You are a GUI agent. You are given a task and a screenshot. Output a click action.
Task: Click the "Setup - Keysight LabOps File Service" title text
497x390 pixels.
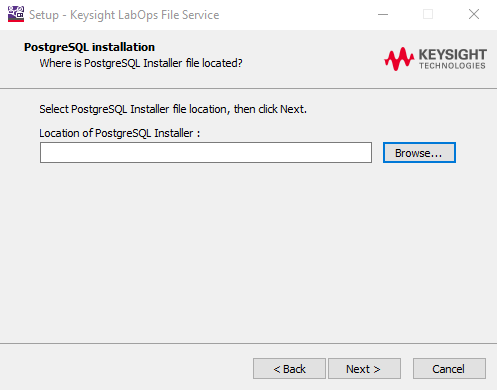(124, 15)
